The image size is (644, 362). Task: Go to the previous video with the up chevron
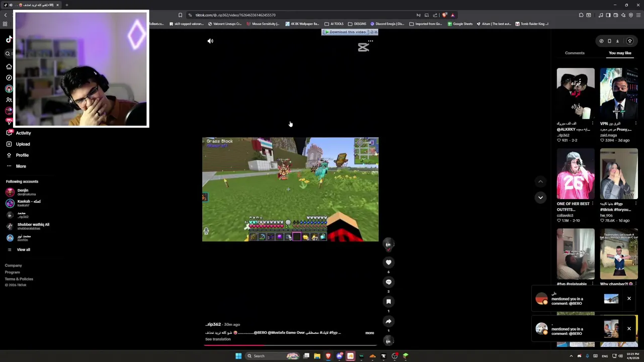(540, 182)
